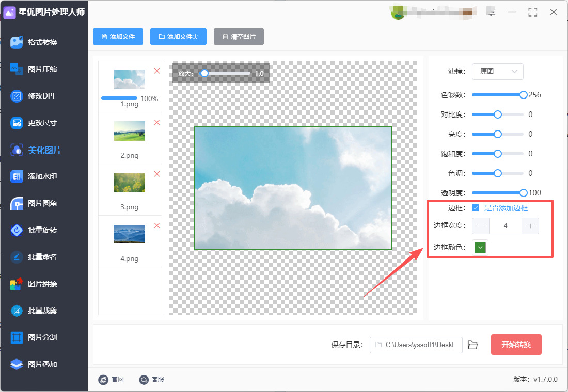Uncheck the 是否添加边框 checkbox
The height and width of the screenshot is (392, 568).
[x=476, y=208]
